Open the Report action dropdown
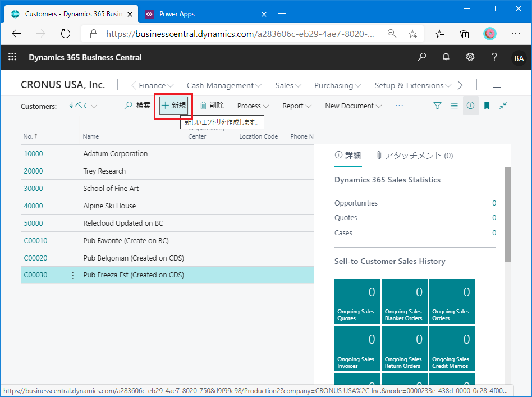The height and width of the screenshot is (397, 532). 297,106
